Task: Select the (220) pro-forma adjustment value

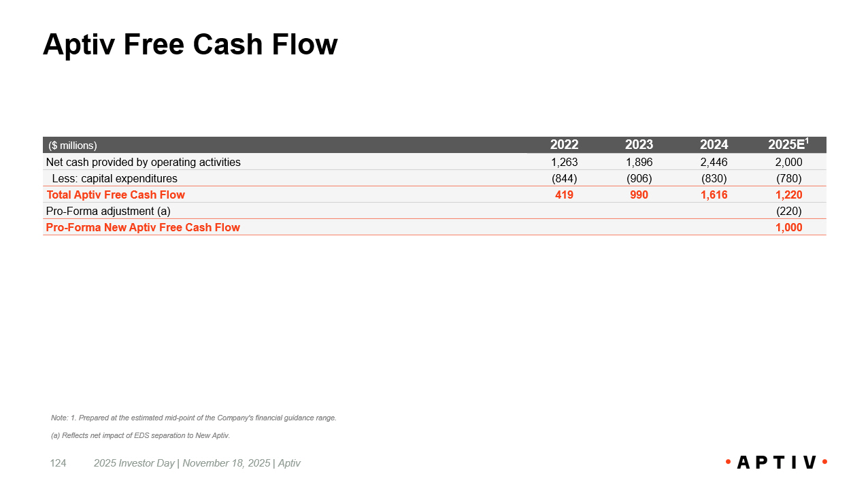Action: coord(788,211)
